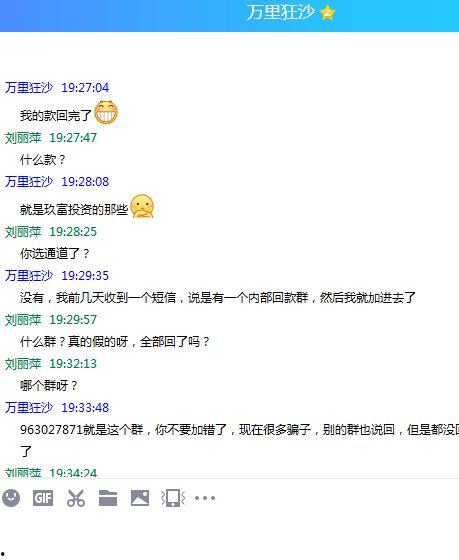Click sender name 刘丽萍 at 19:32:13
Image resolution: width=459 pixels, height=560 pixels.
pyautogui.click(x=23, y=364)
